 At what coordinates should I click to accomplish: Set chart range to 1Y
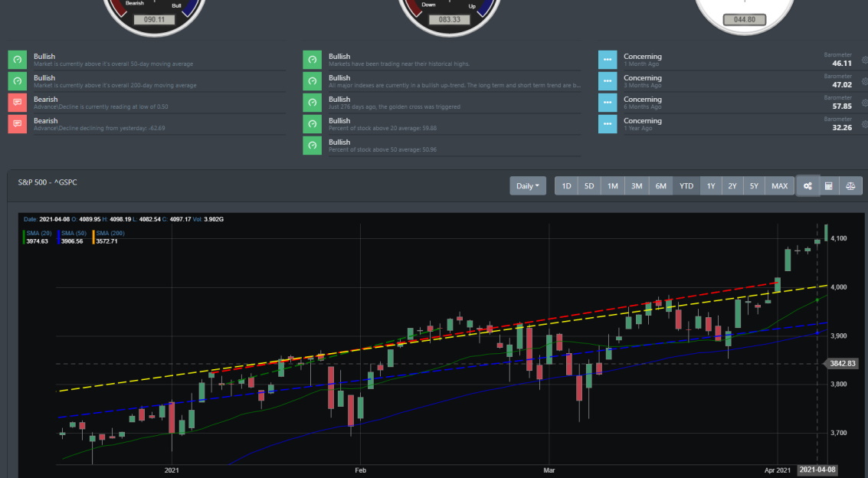click(x=711, y=186)
